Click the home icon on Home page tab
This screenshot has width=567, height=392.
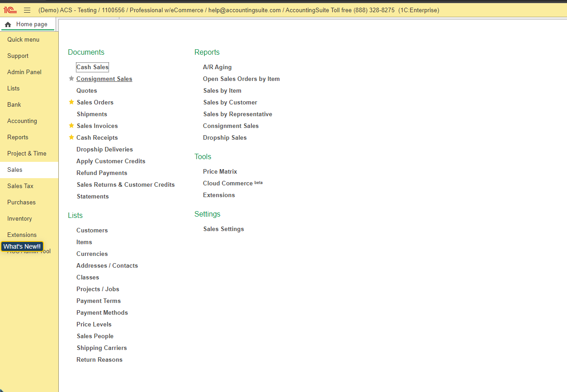(8, 24)
